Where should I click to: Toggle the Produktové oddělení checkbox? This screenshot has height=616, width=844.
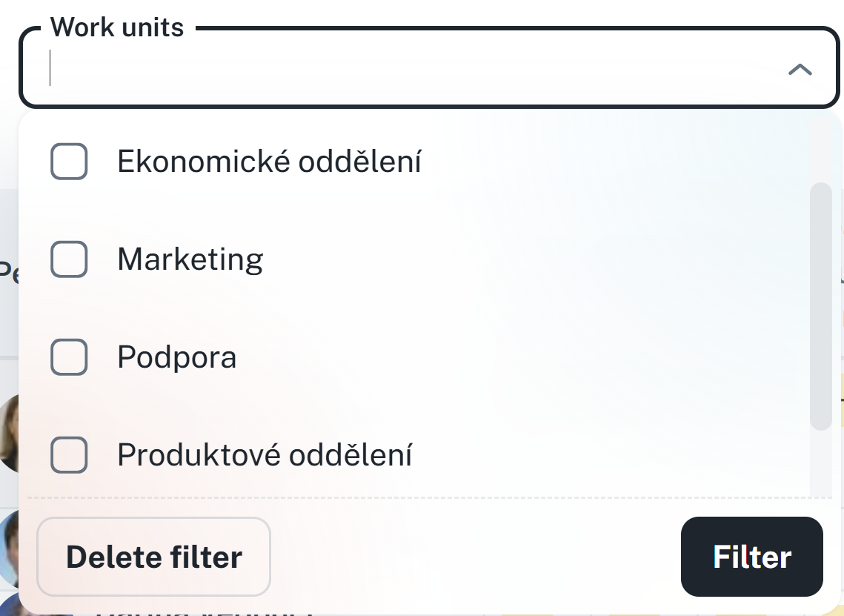[x=69, y=454]
